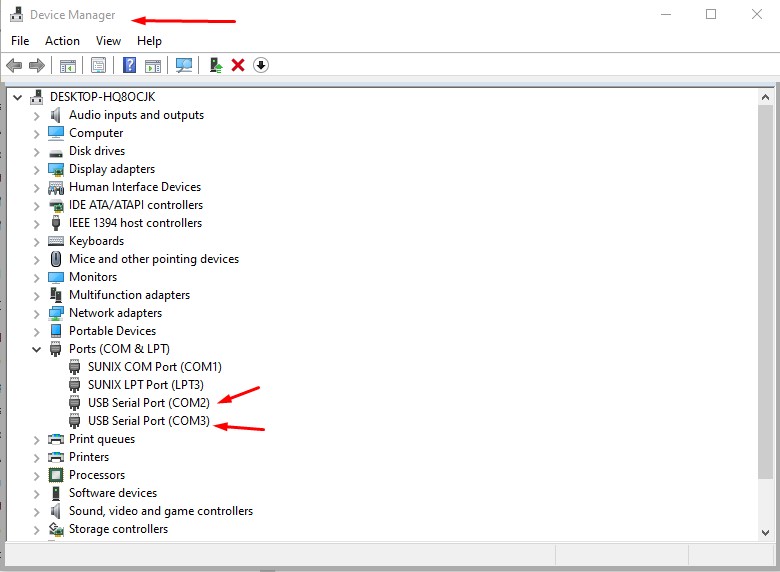Collapse the Ports (COM & LPT) node

coord(36,349)
